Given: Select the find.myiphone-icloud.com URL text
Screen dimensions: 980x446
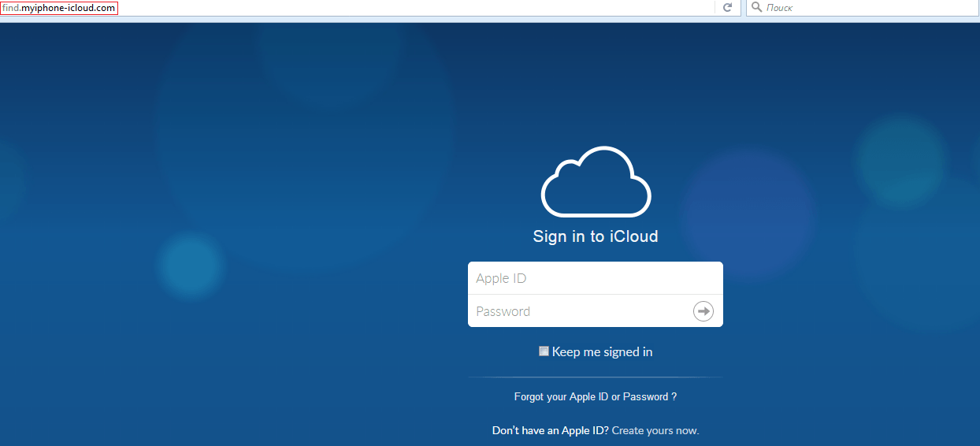Looking at the screenshot, I should [x=60, y=8].
